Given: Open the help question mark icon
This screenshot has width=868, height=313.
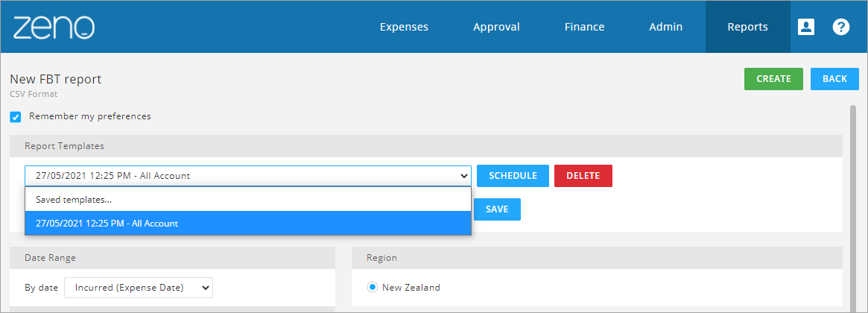Looking at the screenshot, I should (x=841, y=27).
